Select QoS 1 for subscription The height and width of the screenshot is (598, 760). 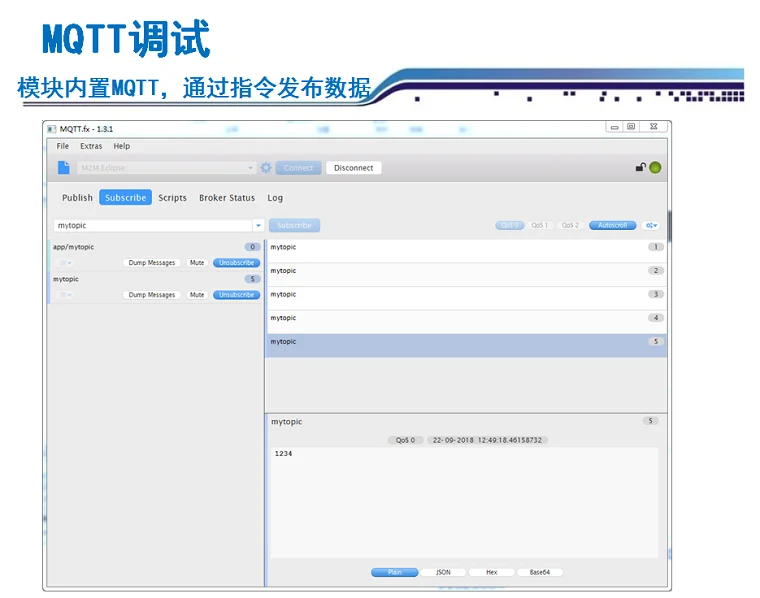(539, 225)
